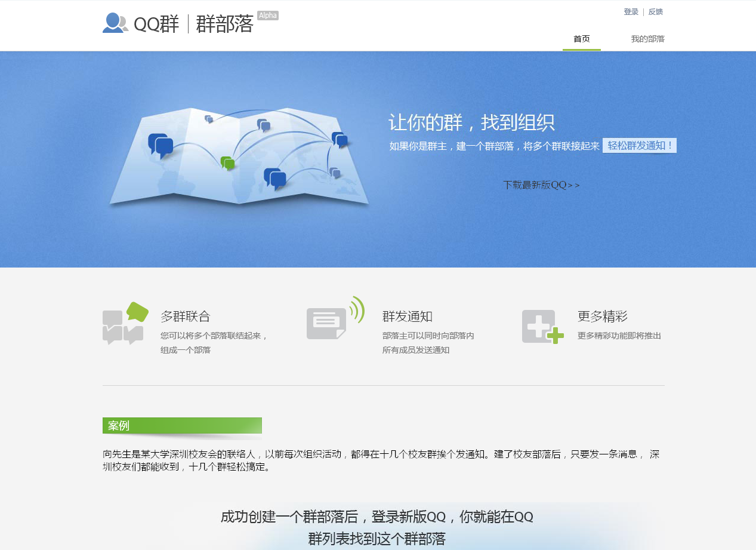Click the 更多精彩 heading
This screenshot has height=550, width=756.
[x=603, y=317]
